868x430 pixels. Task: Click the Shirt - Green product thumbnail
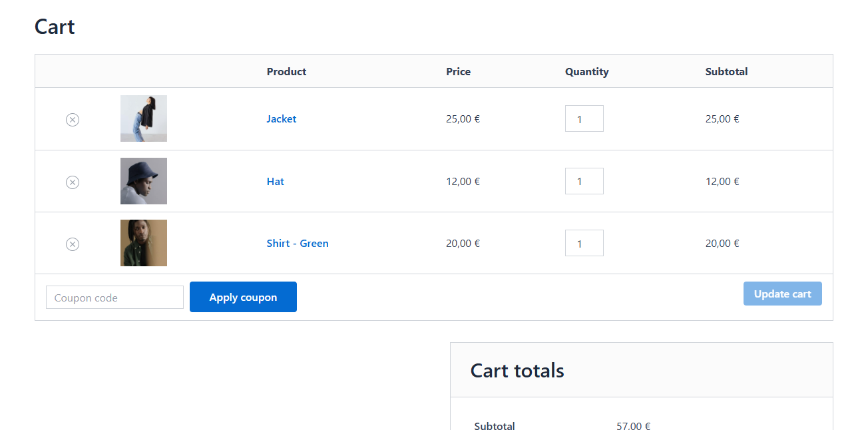coord(143,242)
